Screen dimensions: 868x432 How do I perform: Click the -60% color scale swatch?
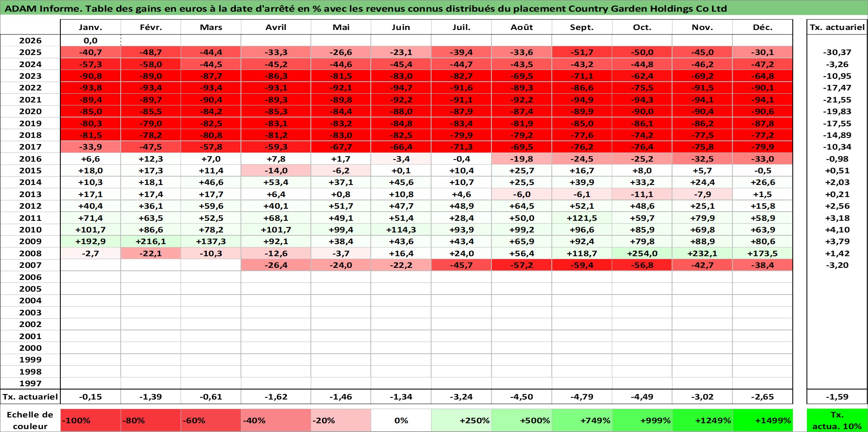coord(211,420)
